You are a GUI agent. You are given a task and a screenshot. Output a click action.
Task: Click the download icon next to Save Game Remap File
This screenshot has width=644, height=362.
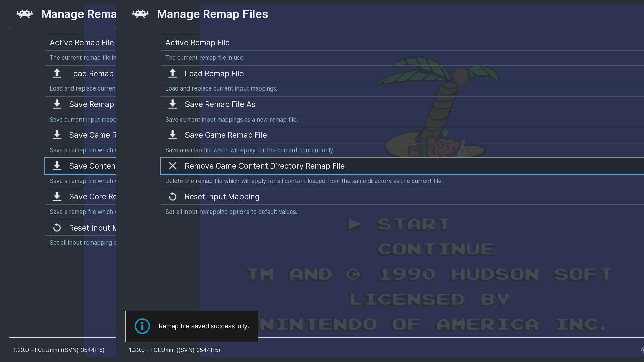[x=172, y=135]
